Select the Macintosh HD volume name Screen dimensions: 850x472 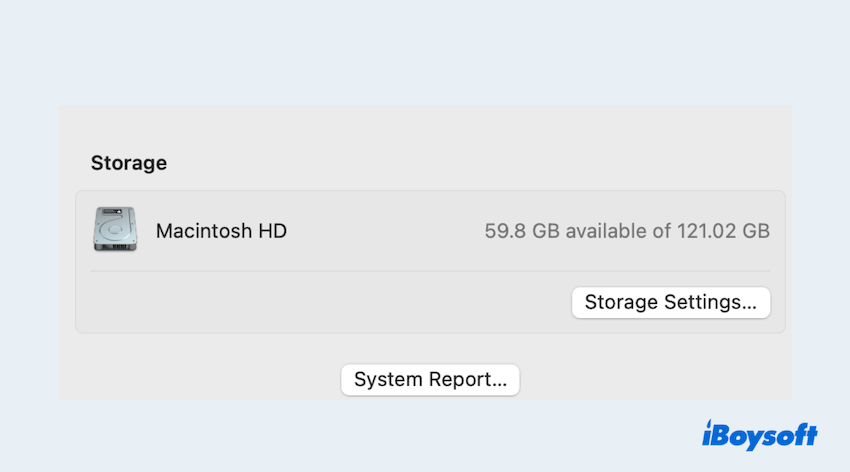point(221,231)
